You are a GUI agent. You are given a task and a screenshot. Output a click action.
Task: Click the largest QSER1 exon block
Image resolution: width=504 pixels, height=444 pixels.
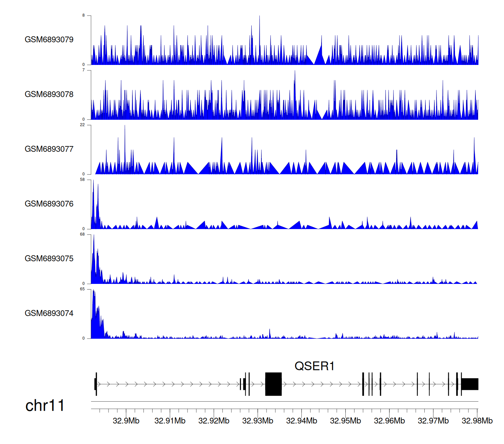[273, 384]
